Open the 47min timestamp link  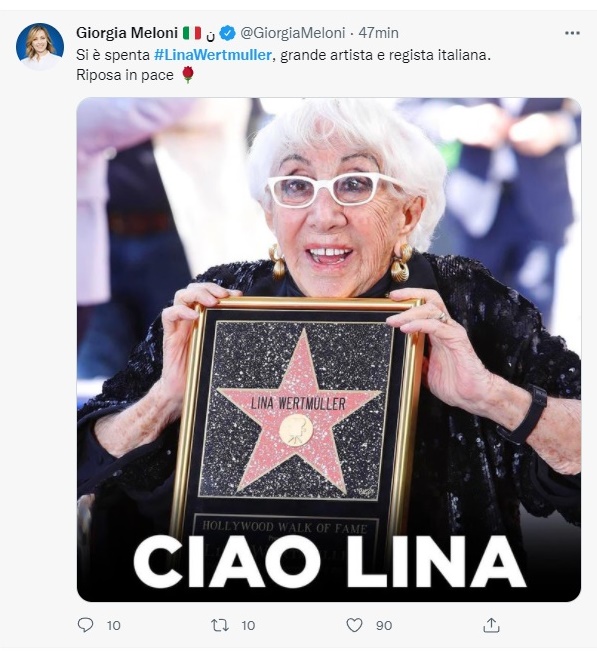click(x=378, y=33)
